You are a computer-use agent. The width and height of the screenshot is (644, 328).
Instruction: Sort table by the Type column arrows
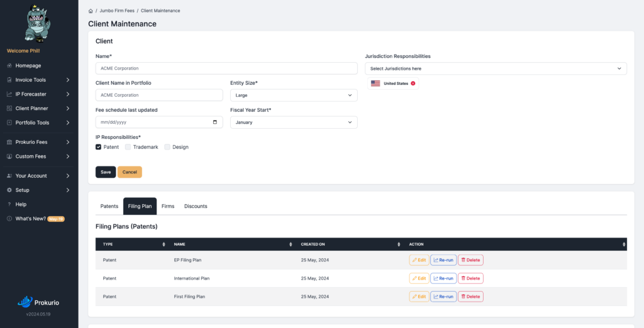[x=164, y=244]
